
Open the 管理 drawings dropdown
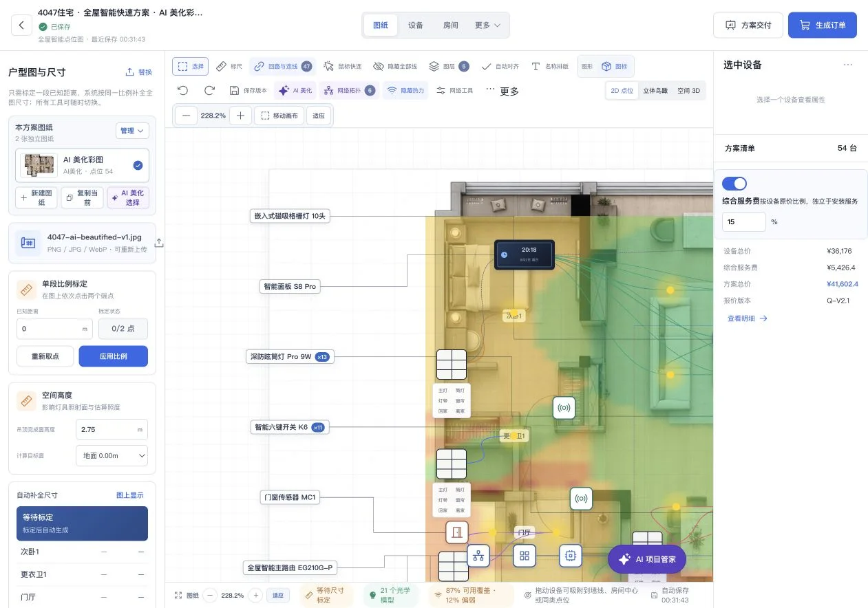(132, 131)
